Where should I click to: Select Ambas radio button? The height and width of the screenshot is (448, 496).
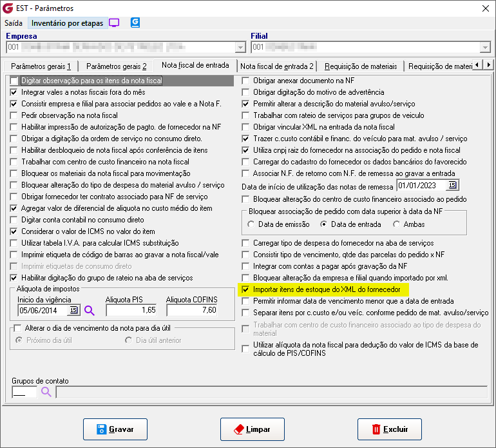pos(396,224)
